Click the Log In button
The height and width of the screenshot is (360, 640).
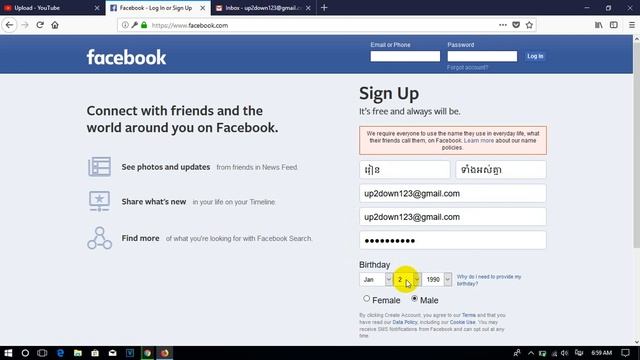(x=535, y=56)
